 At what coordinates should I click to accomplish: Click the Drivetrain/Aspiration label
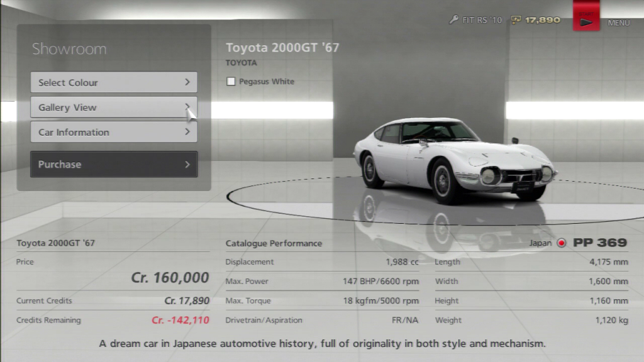(x=264, y=320)
